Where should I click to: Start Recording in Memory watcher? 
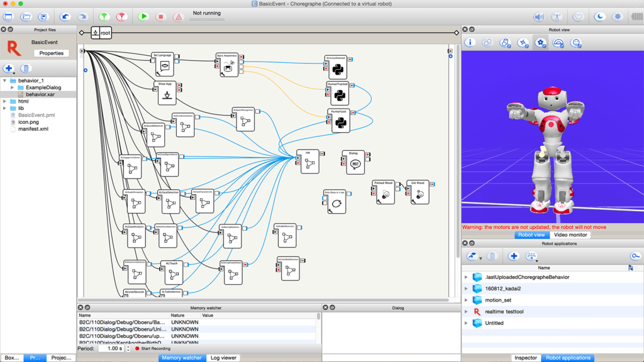pos(153,349)
